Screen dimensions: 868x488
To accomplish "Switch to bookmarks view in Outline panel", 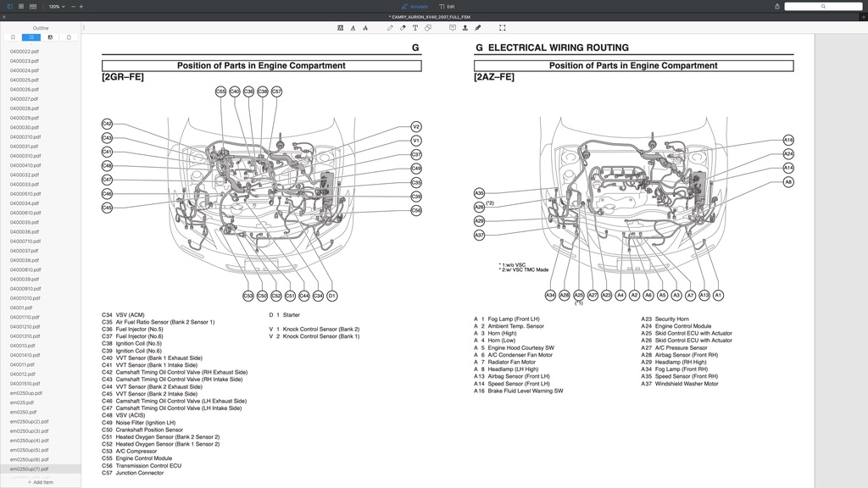I will (13, 36).
